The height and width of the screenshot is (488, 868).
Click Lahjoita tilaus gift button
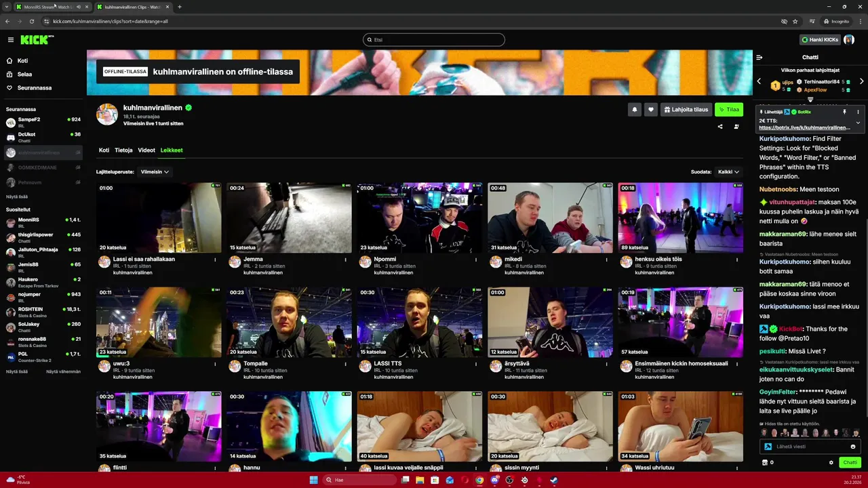686,110
